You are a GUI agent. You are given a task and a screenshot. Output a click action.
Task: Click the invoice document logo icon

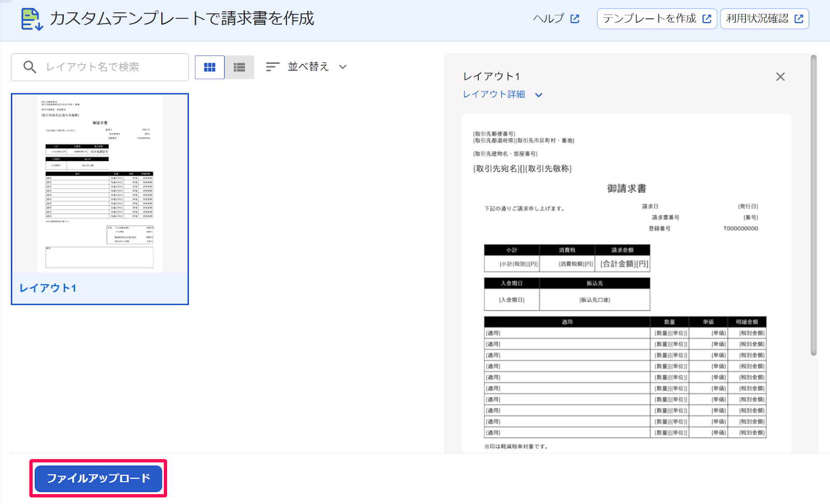point(32,19)
